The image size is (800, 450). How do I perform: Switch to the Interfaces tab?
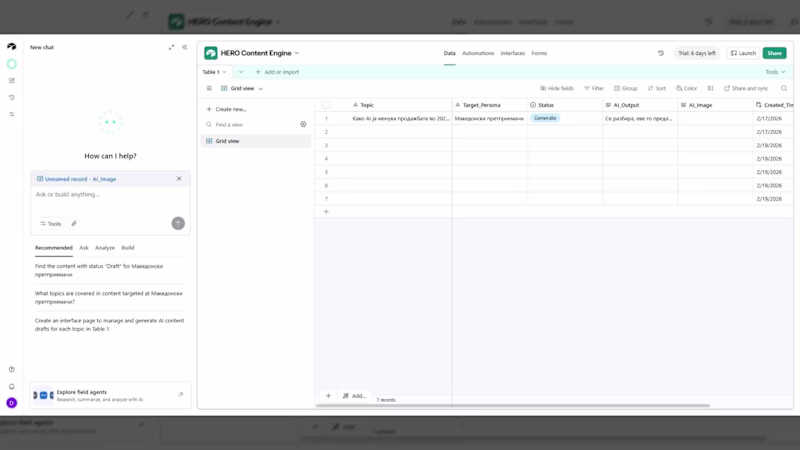point(513,53)
